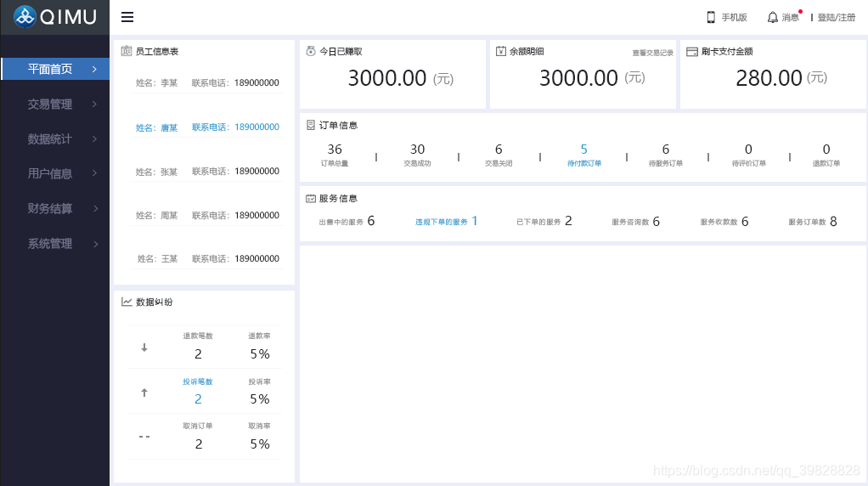Image resolution: width=868 pixels, height=486 pixels.
Task: Click 手机版 link
Action: pos(734,18)
